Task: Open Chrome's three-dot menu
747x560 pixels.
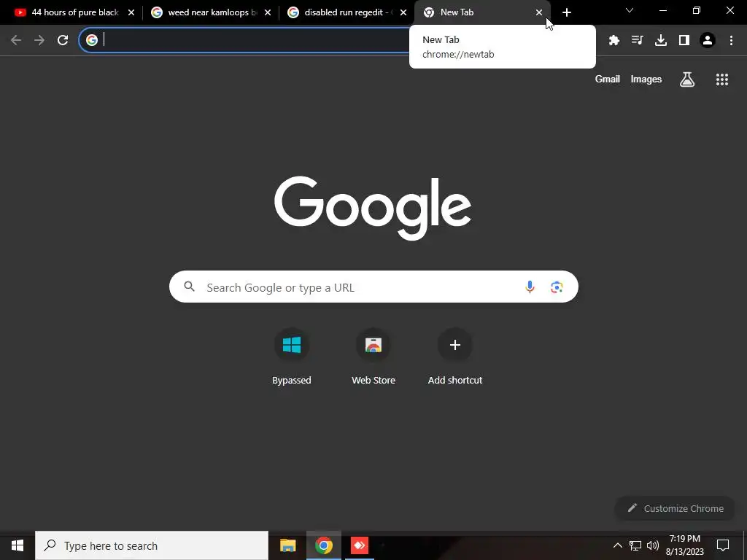Action: [731, 40]
